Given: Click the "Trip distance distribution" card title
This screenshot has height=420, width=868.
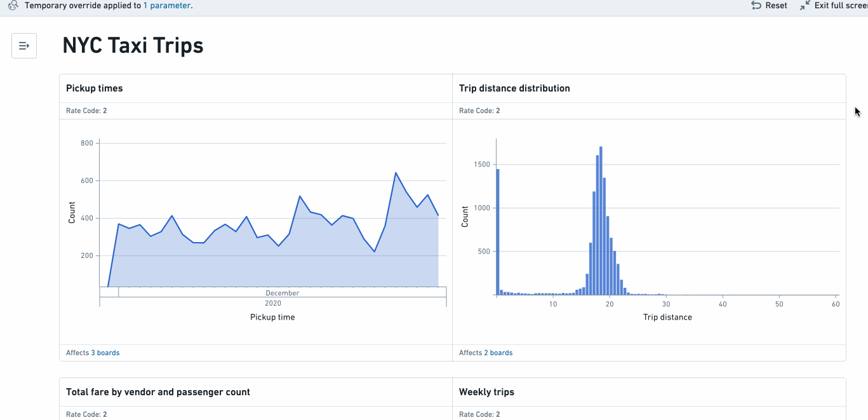Looking at the screenshot, I should coord(514,88).
